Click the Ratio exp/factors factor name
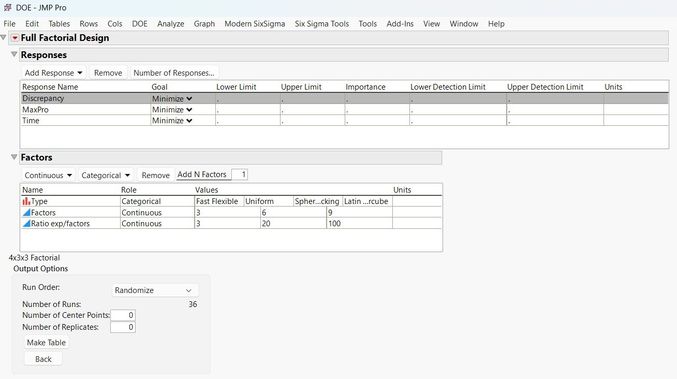This screenshot has height=379, width=677. (60, 224)
